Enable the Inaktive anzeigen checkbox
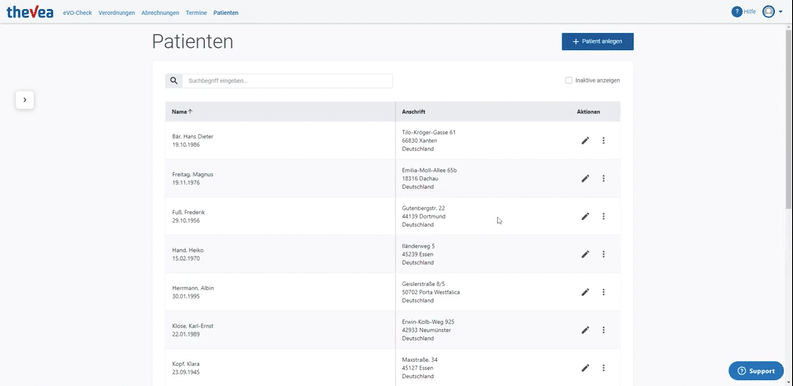The height and width of the screenshot is (386, 793). point(569,80)
